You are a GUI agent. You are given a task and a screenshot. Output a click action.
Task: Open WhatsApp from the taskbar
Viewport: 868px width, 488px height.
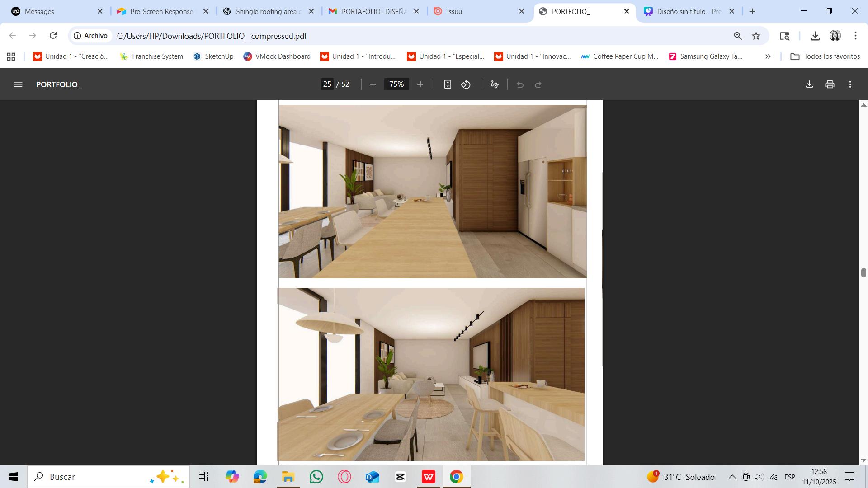click(316, 477)
